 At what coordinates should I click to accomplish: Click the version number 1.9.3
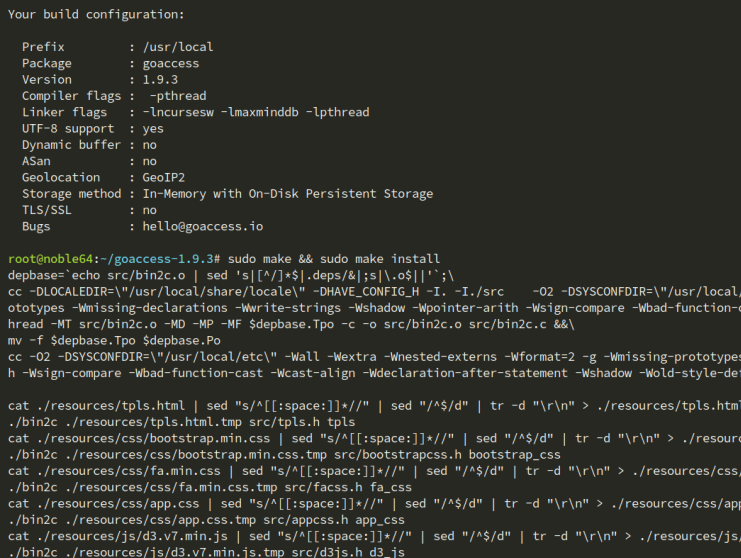click(x=162, y=79)
